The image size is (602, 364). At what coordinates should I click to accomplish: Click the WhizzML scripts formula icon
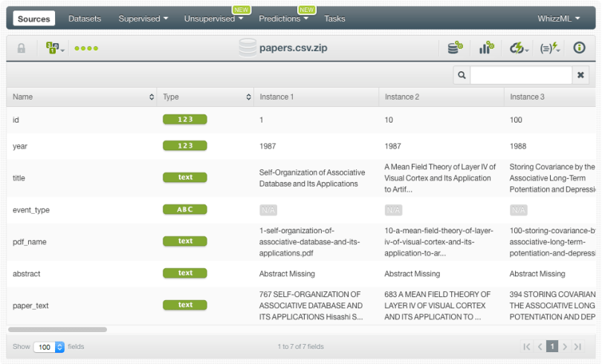click(x=549, y=48)
